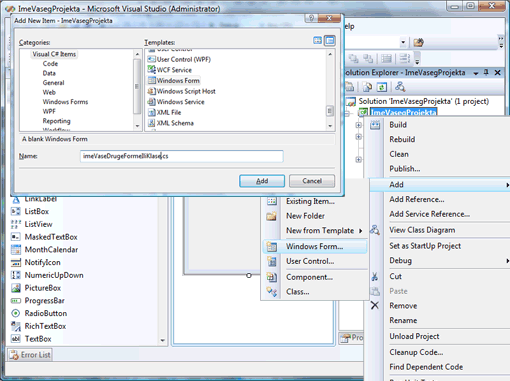This screenshot has height=381, width=510.
Task: Click Cancel button in dialog
Action: coord(312,181)
